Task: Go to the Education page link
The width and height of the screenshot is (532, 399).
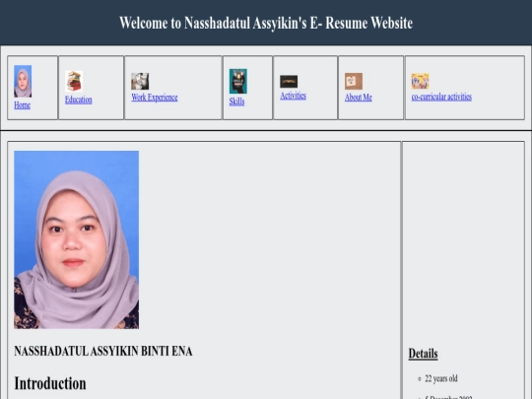Action: (79, 100)
